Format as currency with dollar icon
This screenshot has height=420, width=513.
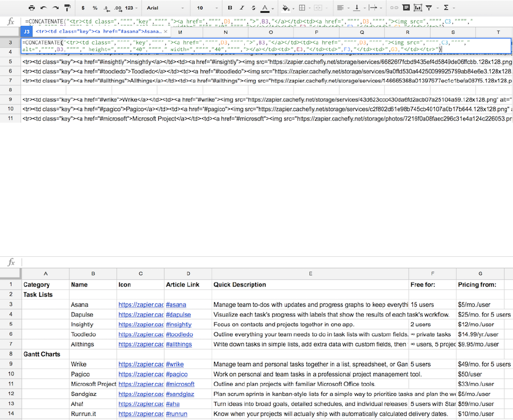[83, 8]
